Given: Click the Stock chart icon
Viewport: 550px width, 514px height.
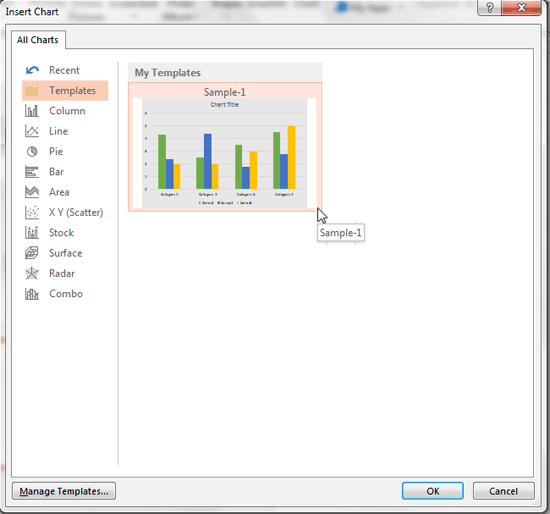Looking at the screenshot, I should pyautogui.click(x=32, y=233).
